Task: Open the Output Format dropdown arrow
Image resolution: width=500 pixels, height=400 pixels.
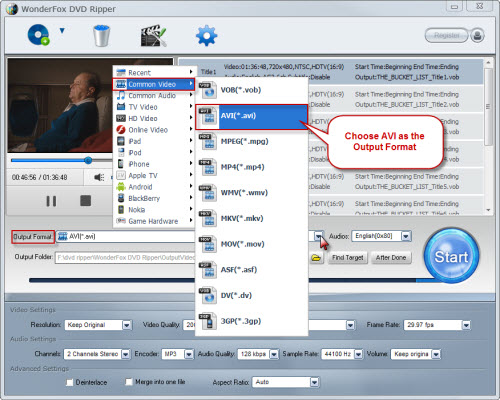Action: point(319,236)
